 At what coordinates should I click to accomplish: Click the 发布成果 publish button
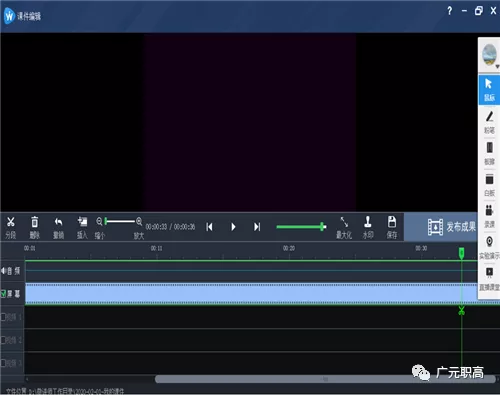452,227
